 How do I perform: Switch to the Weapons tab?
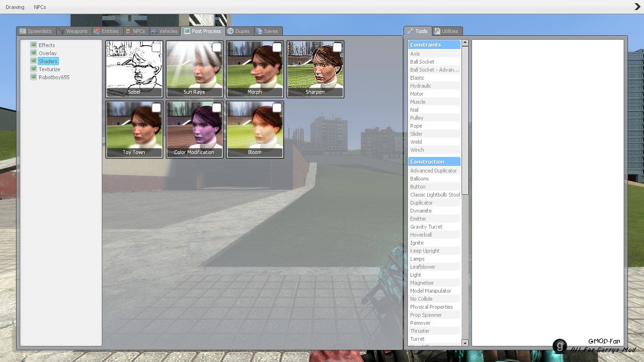point(74,31)
